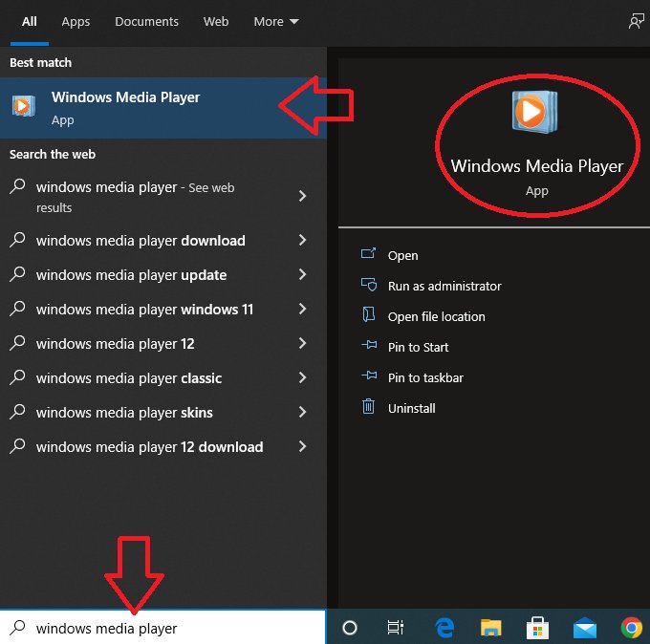Expand arrow for 'windows media player classic'
This screenshot has height=644, width=650.
click(x=303, y=377)
